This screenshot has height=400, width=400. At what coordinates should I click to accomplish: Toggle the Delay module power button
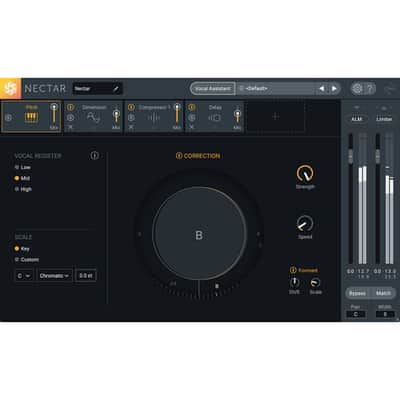(192, 107)
